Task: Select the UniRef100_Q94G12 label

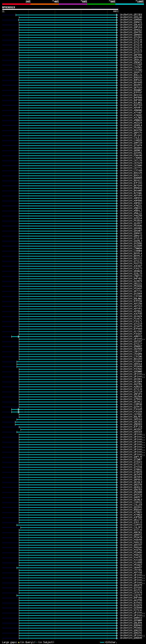Action: click(x=131, y=30)
